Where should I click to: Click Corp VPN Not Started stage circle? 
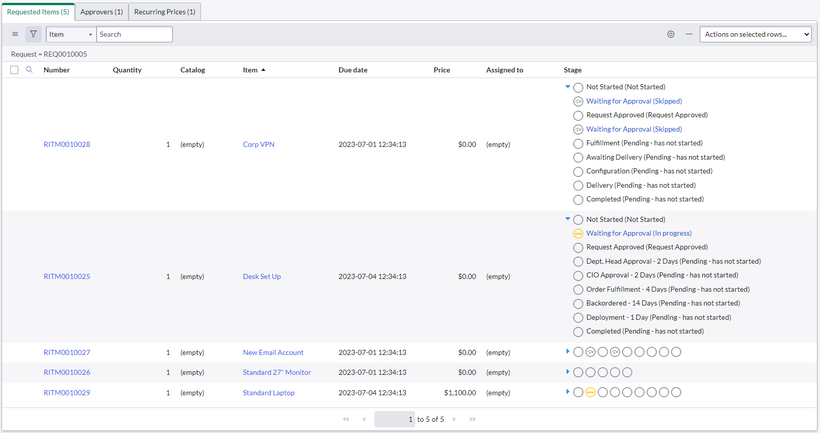(578, 87)
